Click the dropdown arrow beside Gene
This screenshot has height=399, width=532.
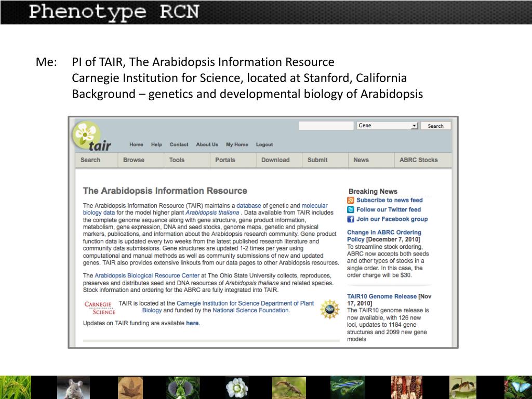tap(414, 126)
